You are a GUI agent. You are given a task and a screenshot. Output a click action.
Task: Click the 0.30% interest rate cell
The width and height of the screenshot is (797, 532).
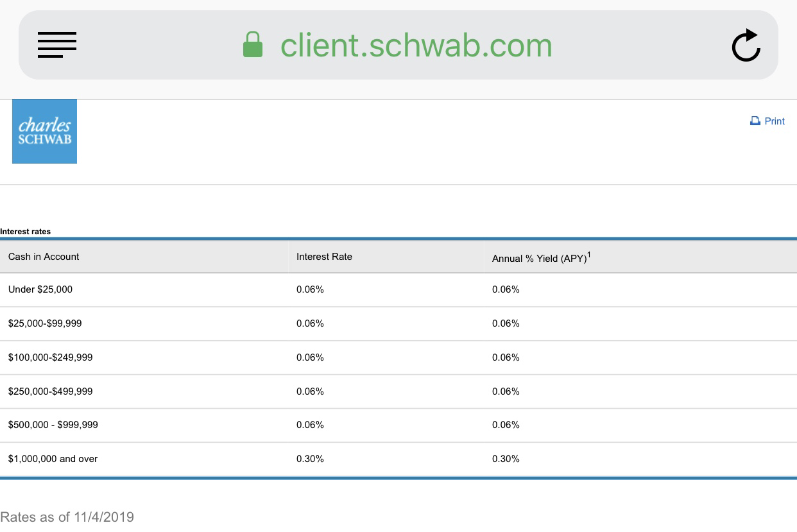pos(310,459)
